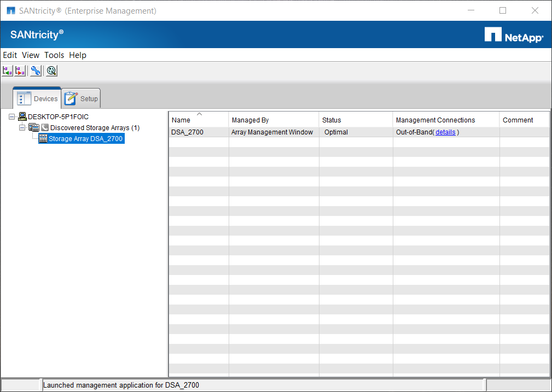Click the Storage Array DSA_2700 icon

[x=43, y=139]
